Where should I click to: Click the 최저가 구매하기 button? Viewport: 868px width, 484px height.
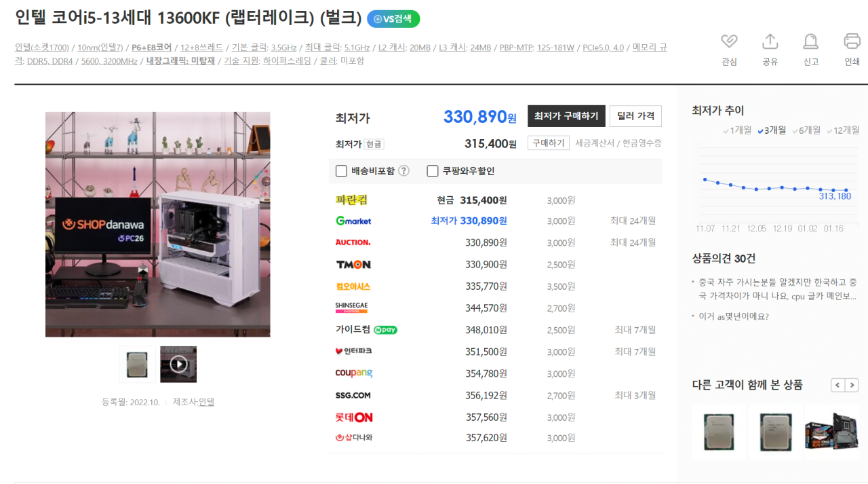tap(566, 116)
